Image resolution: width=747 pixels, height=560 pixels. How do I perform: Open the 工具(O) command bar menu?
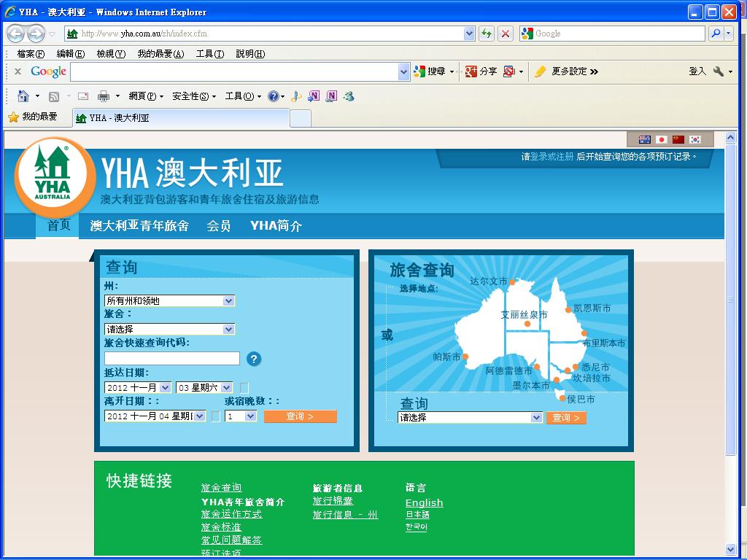pos(243,96)
